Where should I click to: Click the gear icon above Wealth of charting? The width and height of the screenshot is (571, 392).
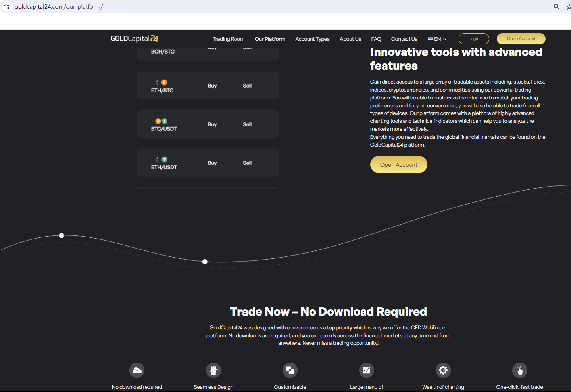[443, 370]
